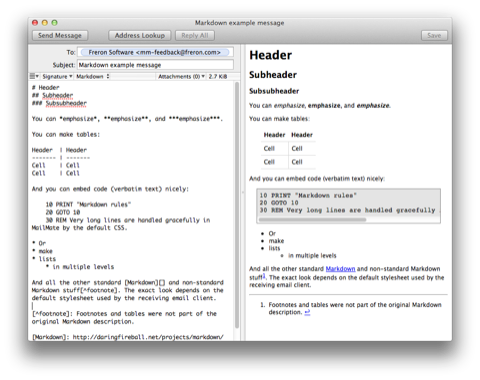Select the Freron Software recipient token
The height and width of the screenshot is (380, 480).
(155, 52)
